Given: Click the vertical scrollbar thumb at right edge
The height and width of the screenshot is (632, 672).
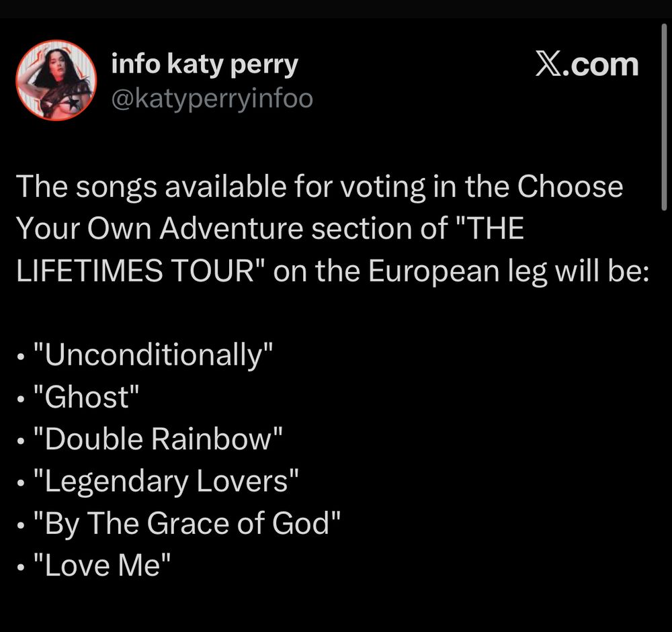Looking at the screenshot, I should click(x=663, y=117).
